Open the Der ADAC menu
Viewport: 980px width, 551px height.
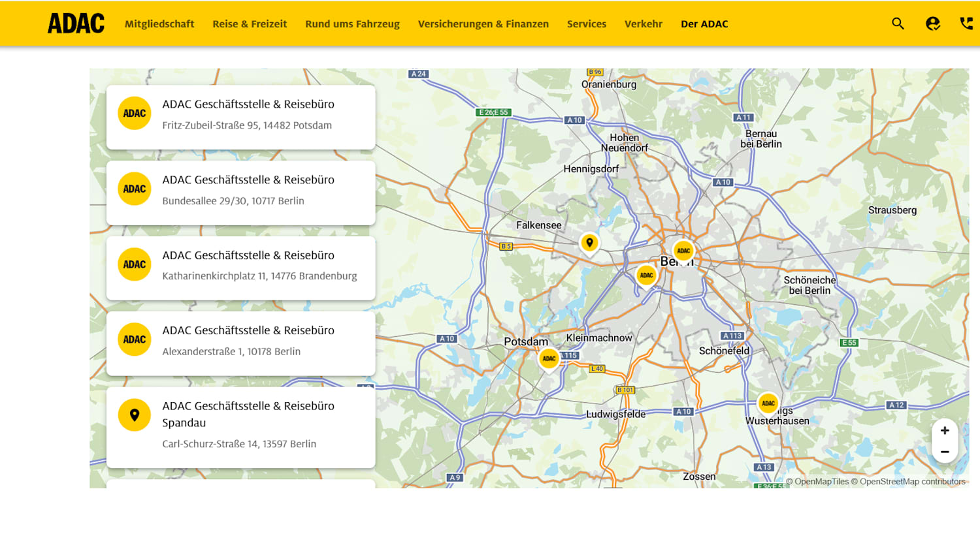(704, 24)
